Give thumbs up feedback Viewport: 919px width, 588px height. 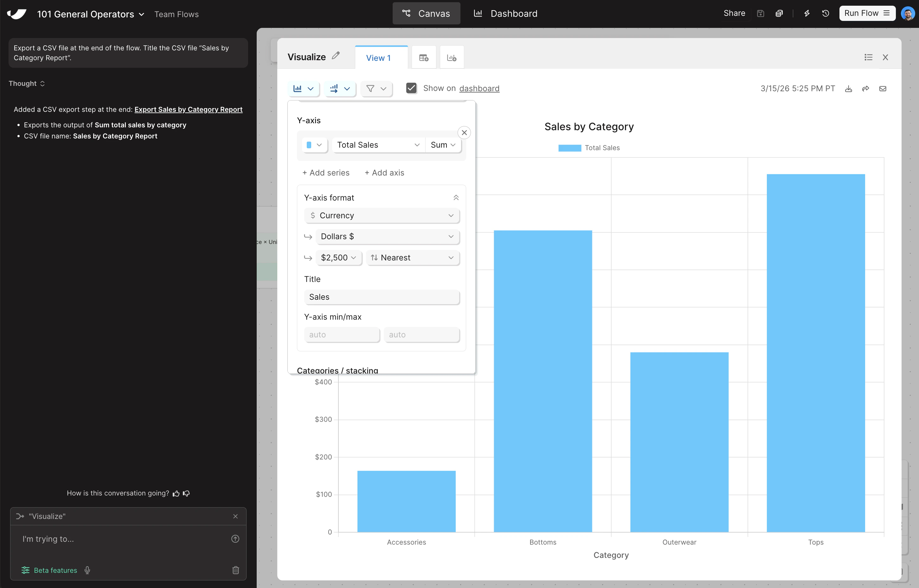point(176,493)
